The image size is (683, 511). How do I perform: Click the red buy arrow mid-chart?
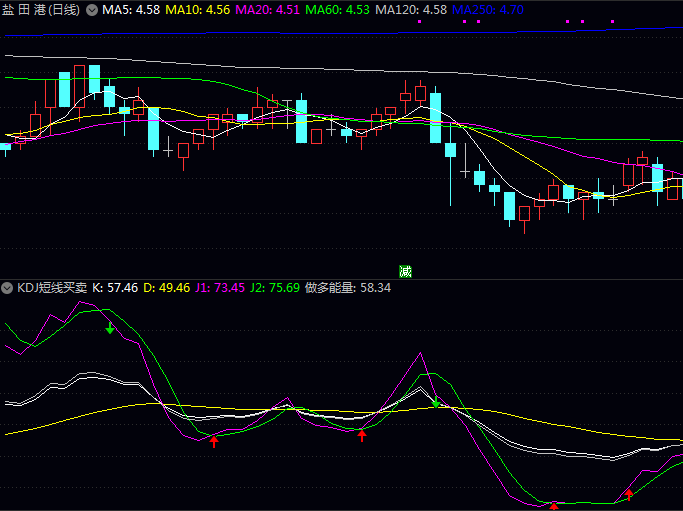(x=362, y=434)
